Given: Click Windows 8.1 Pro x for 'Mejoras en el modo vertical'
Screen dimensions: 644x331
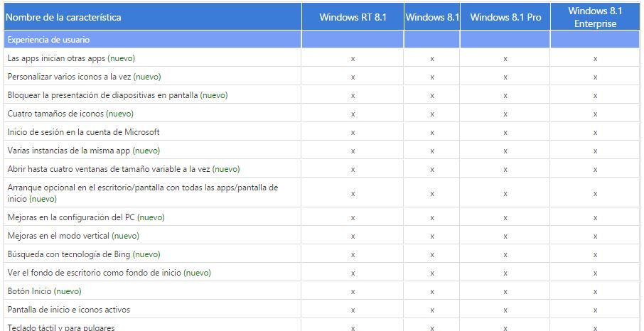Looking at the screenshot, I should (505, 237).
